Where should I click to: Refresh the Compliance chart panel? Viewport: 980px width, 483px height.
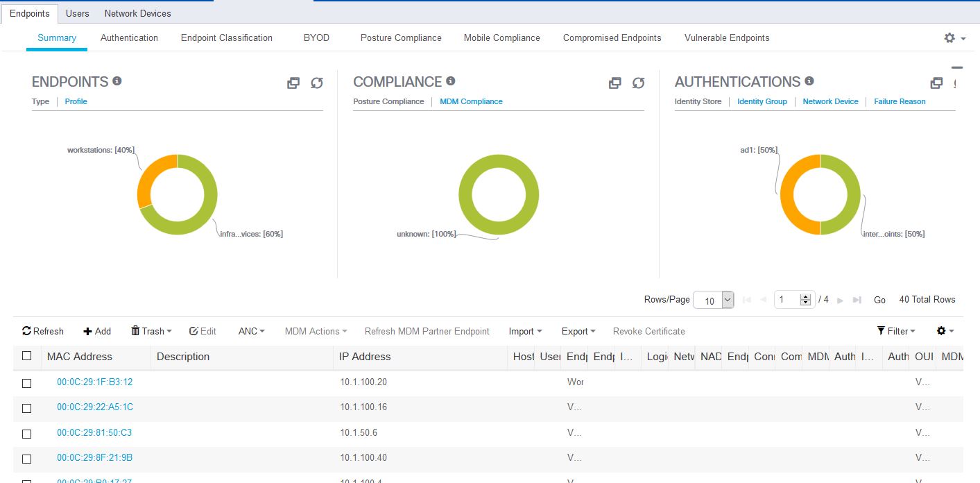639,83
